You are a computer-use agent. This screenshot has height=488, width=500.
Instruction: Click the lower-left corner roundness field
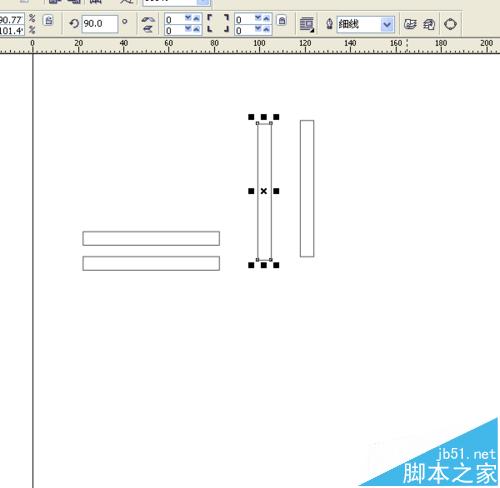pos(174,30)
